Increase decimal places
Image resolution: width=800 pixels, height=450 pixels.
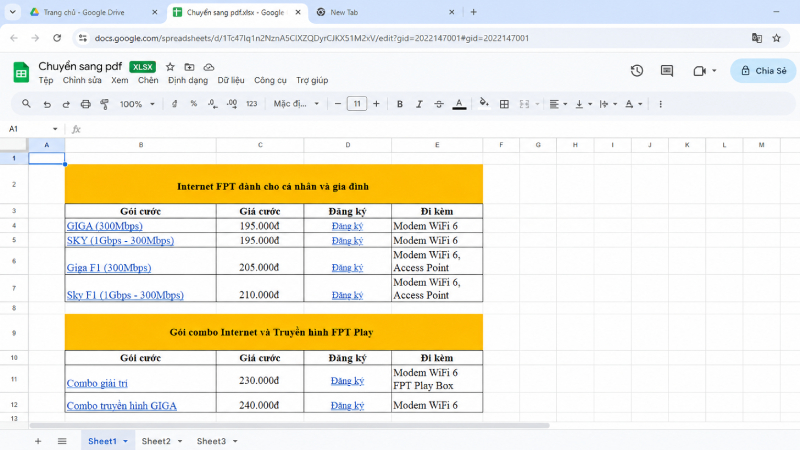coord(232,104)
